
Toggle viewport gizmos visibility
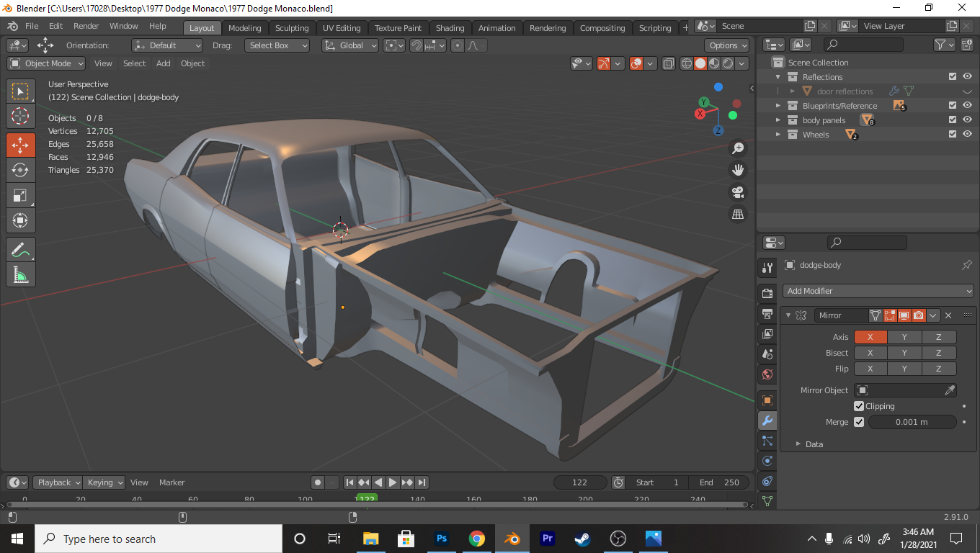coord(604,63)
